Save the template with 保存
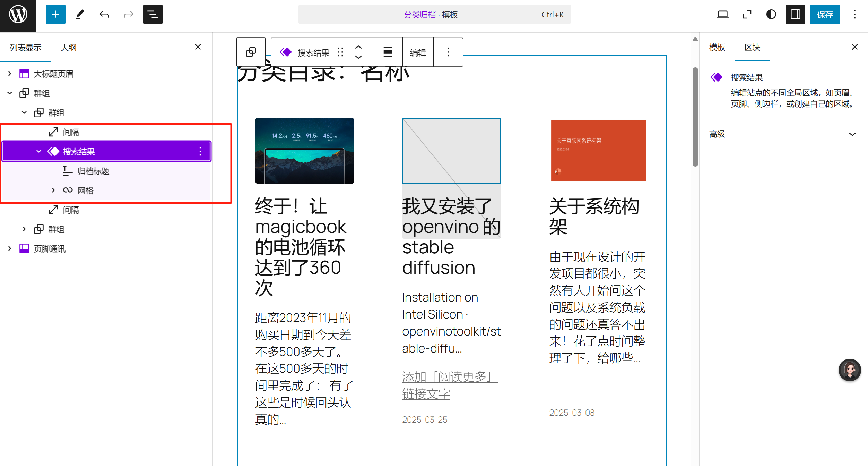 [x=825, y=14]
